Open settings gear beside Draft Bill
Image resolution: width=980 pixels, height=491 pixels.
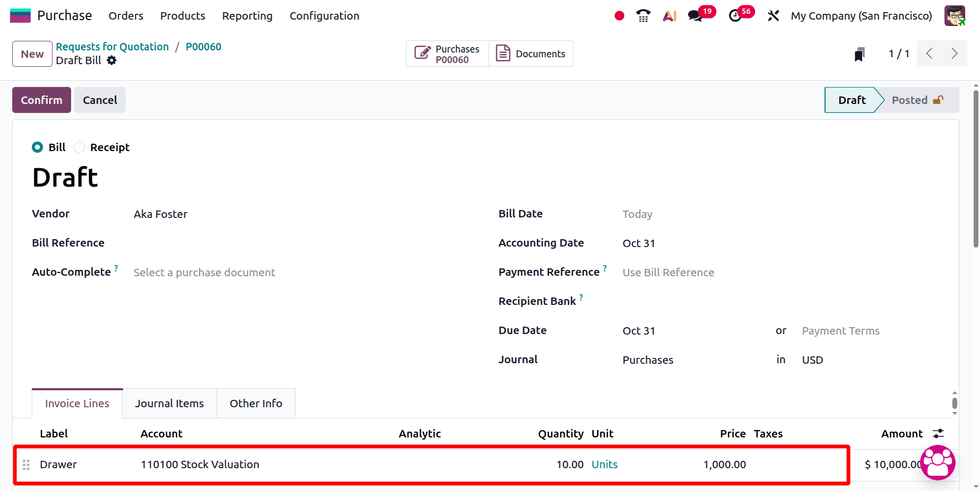point(111,60)
